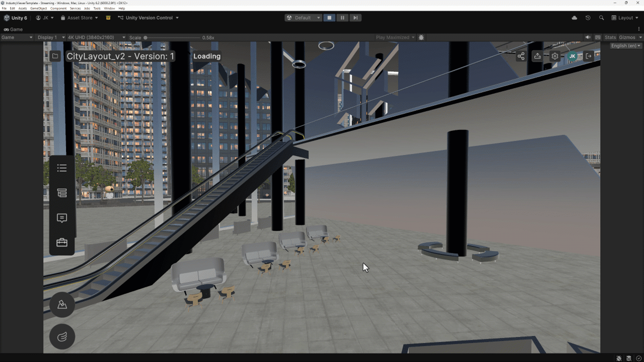Open the Game view mode dropdown
This screenshot has height=362, width=644.
point(17,37)
